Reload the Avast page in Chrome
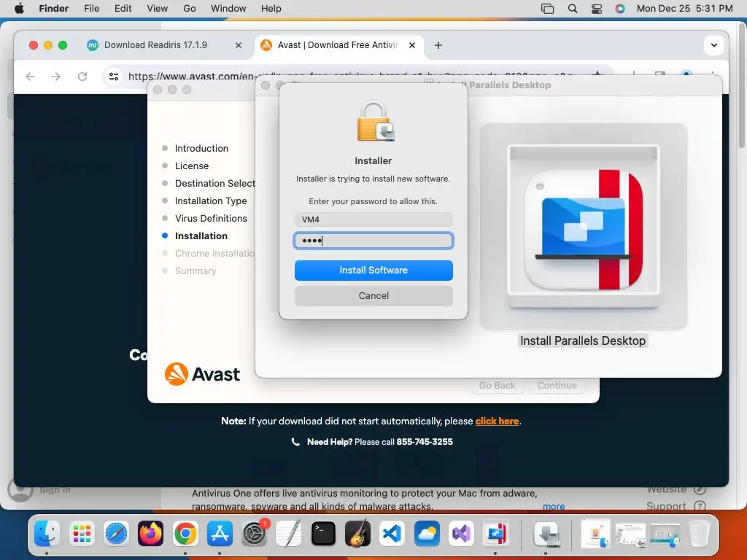 (82, 76)
